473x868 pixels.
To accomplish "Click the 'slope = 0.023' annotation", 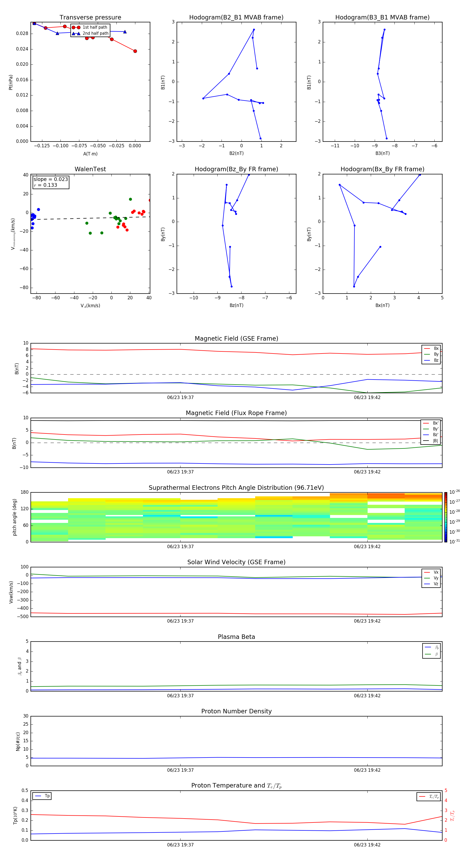I will click(51, 179).
